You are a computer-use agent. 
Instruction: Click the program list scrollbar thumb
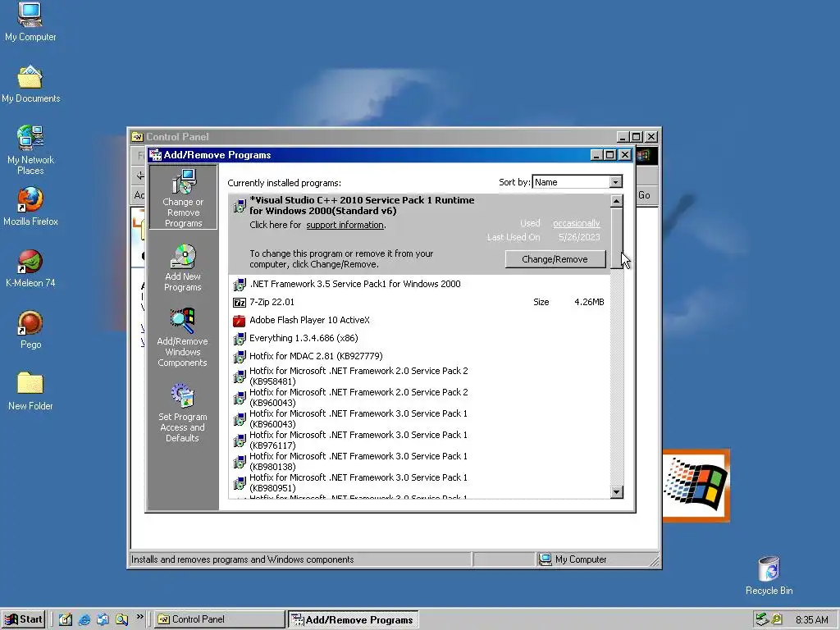(x=617, y=238)
